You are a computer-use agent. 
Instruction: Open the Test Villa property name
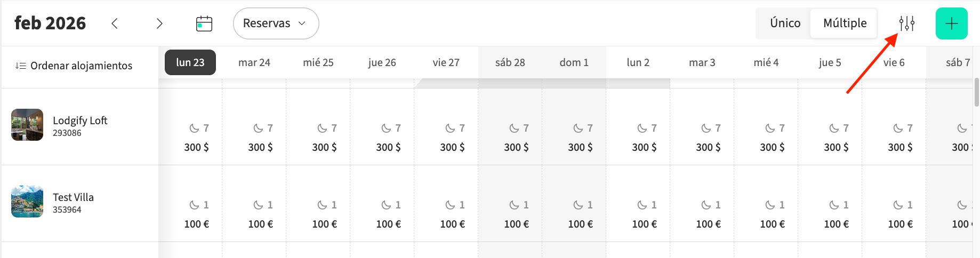point(73,197)
